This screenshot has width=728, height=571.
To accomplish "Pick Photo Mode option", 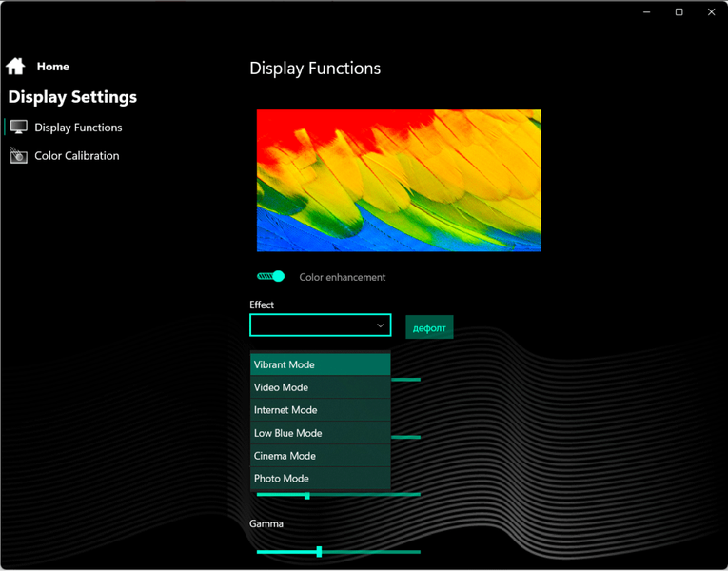I will click(x=321, y=478).
